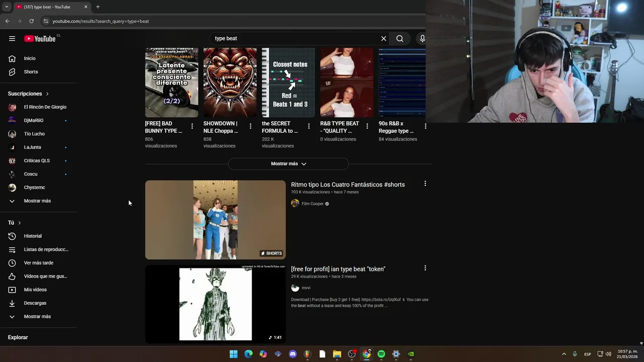This screenshot has height=362, width=644.
Task: Play the SECRET FORMULA short thumbnail
Action: [288, 82]
